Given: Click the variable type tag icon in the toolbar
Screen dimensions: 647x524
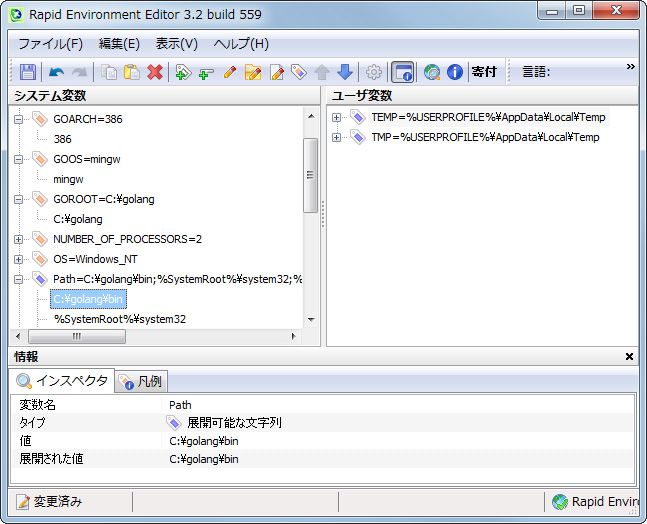Looking at the screenshot, I should coord(299,72).
